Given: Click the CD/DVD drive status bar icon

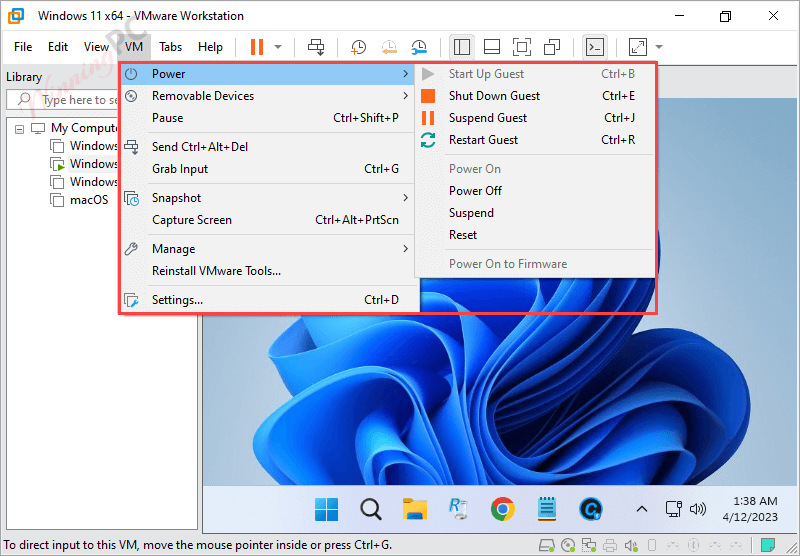Looking at the screenshot, I should coord(568,546).
